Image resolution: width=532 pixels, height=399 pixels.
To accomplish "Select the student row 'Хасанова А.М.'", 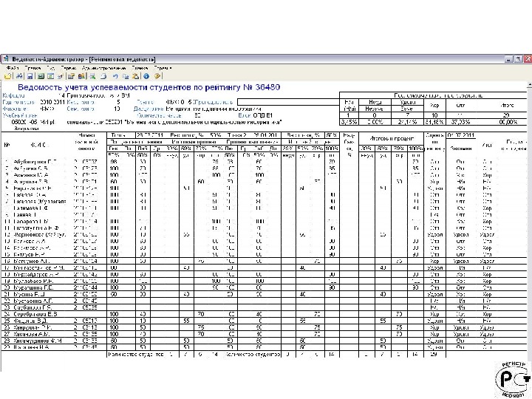I will 264,334.
